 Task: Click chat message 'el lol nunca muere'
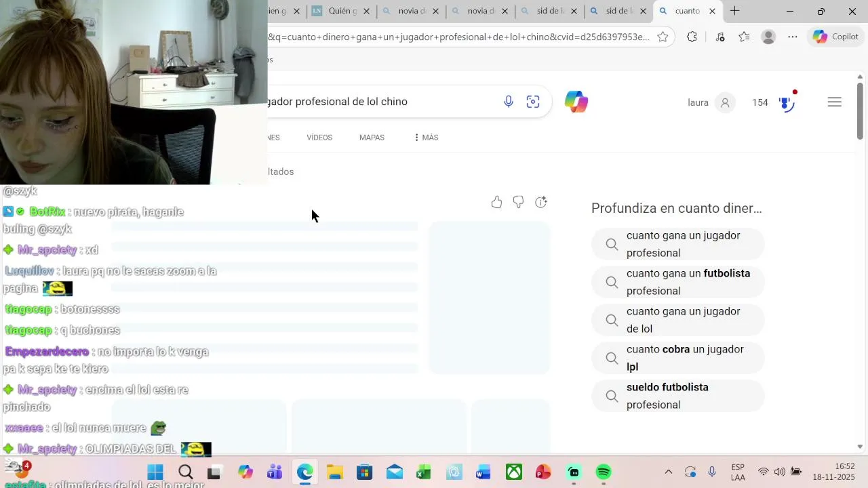point(98,428)
